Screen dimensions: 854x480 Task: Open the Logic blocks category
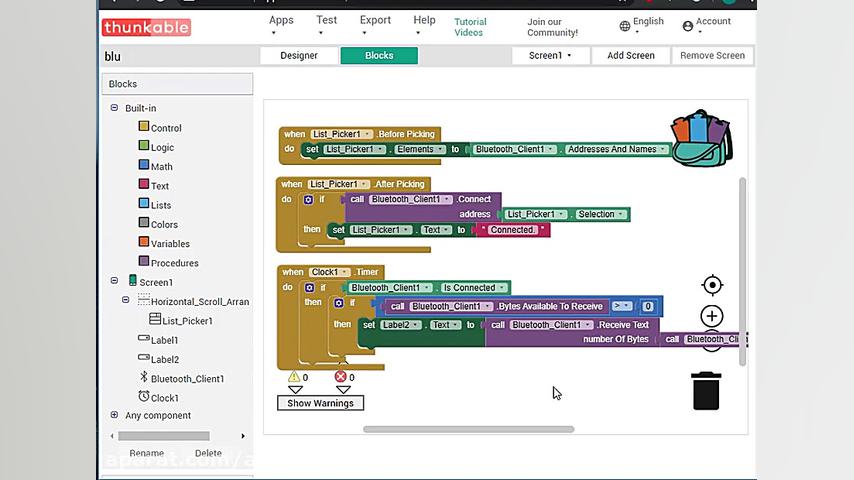[156, 147]
